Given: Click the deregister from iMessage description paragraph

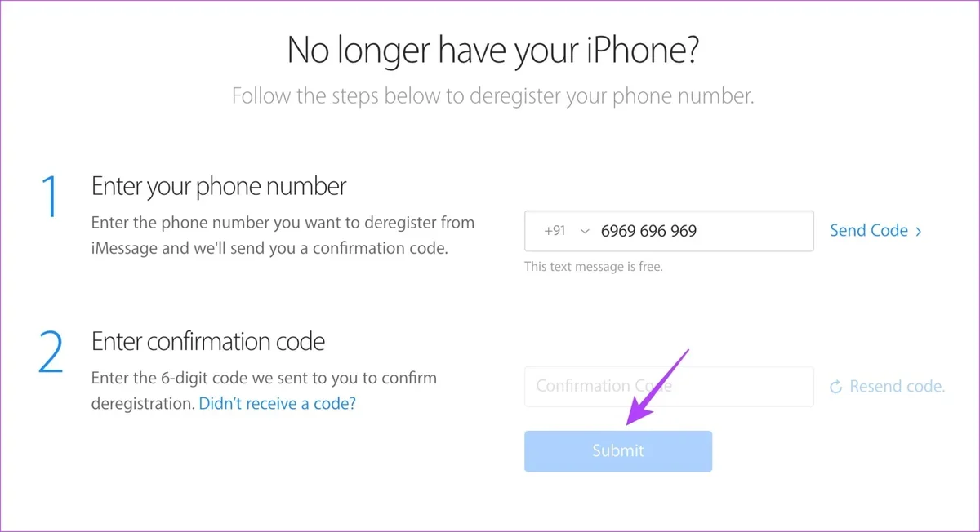Looking at the screenshot, I should (x=283, y=235).
